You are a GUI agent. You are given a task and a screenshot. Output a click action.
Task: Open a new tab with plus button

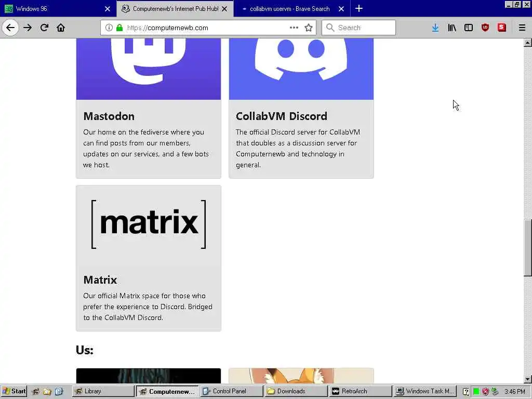pyautogui.click(x=358, y=8)
